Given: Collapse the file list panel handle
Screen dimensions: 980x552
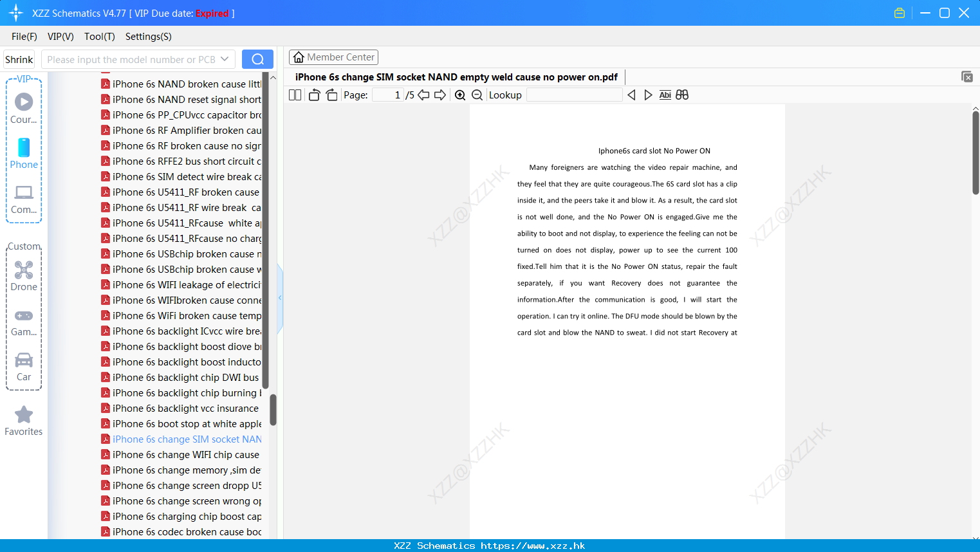Looking at the screenshot, I should tap(280, 298).
